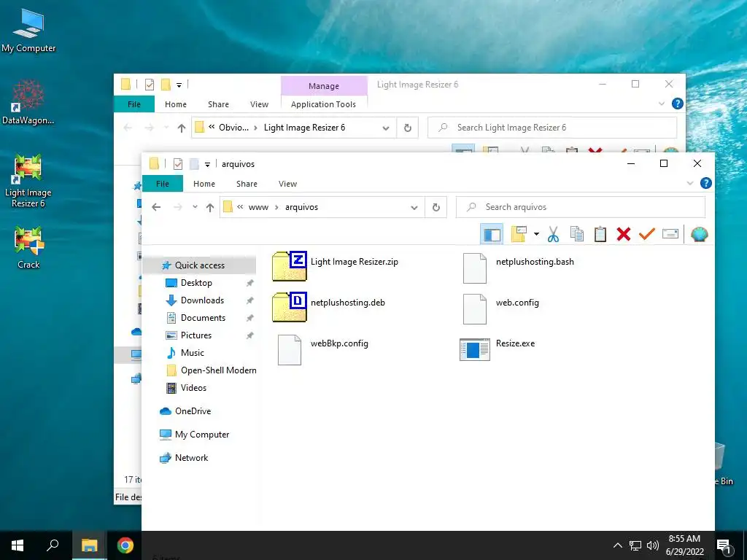Open Videos in navigation pane
The width and height of the screenshot is (747, 560).
point(193,388)
